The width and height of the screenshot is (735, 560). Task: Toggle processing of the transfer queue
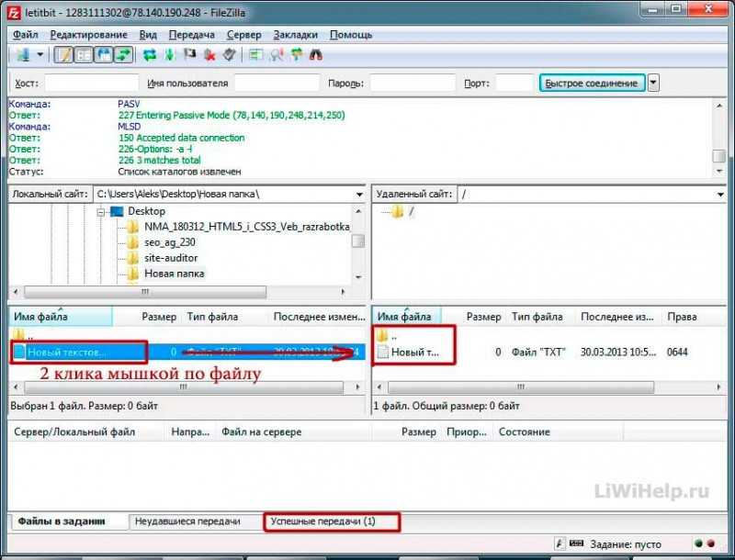pos(169,55)
